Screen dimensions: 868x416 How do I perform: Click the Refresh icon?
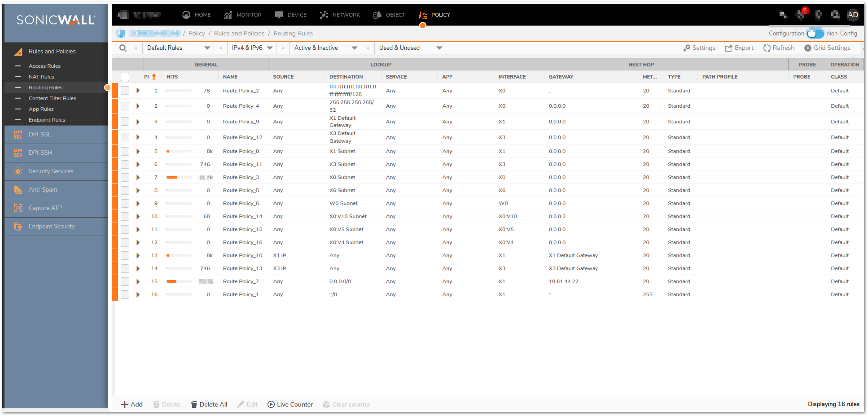point(767,48)
